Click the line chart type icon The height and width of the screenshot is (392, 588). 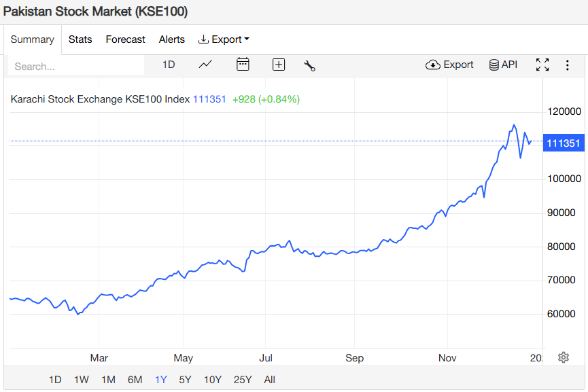tap(205, 65)
